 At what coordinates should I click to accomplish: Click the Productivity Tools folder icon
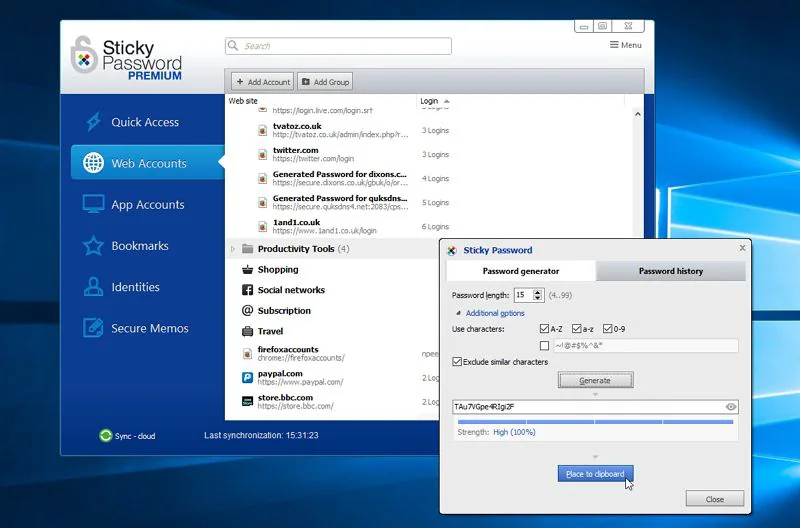click(x=247, y=249)
